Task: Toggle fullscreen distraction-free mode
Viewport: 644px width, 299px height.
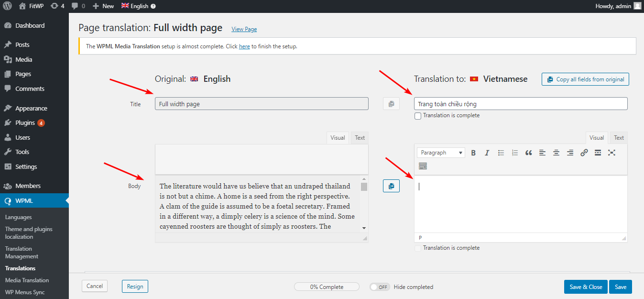Action: coord(611,153)
